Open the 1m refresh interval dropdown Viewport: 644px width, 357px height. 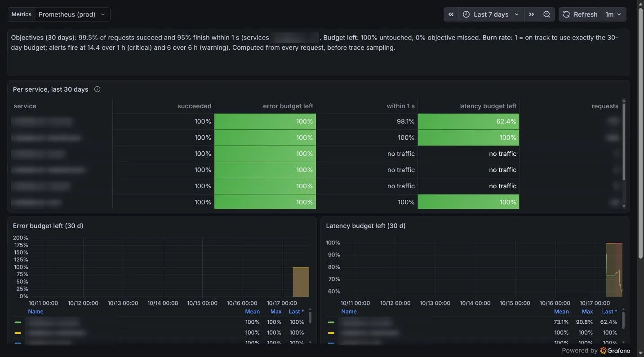pyautogui.click(x=613, y=14)
